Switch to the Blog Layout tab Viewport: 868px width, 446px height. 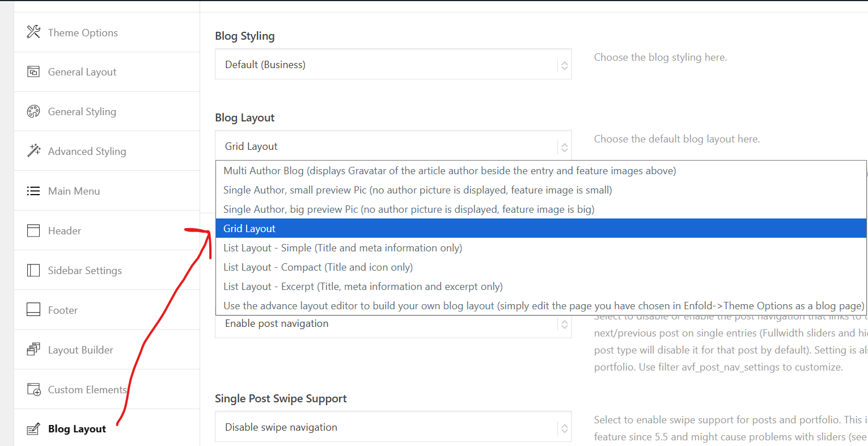coord(77,429)
